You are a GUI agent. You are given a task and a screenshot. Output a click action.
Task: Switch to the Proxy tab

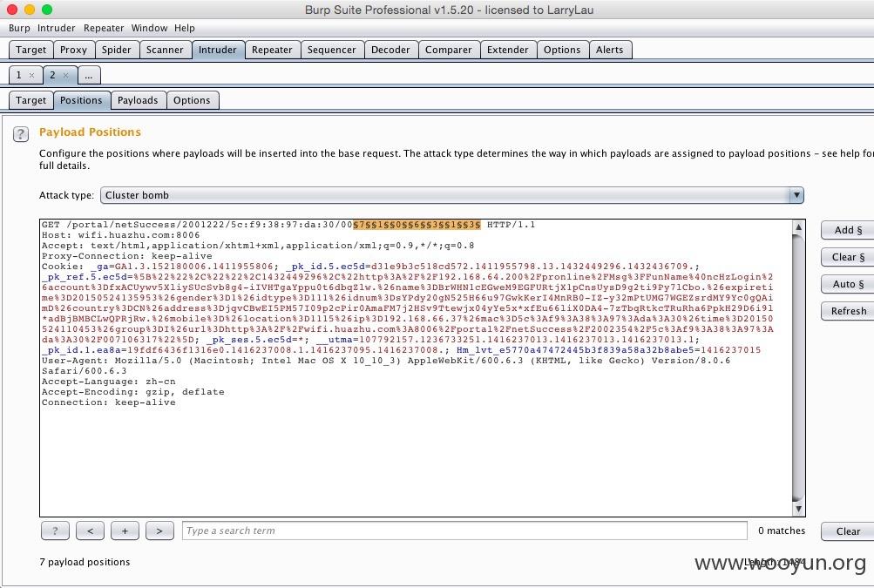click(x=73, y=50)
